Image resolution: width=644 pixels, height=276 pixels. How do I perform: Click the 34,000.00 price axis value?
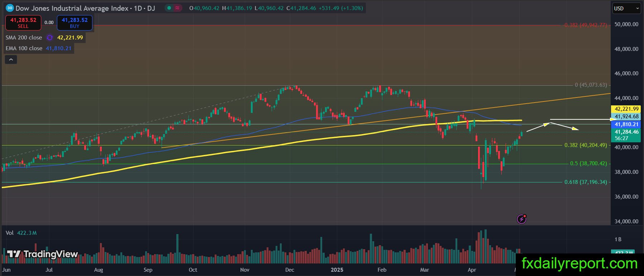point(626,222)
